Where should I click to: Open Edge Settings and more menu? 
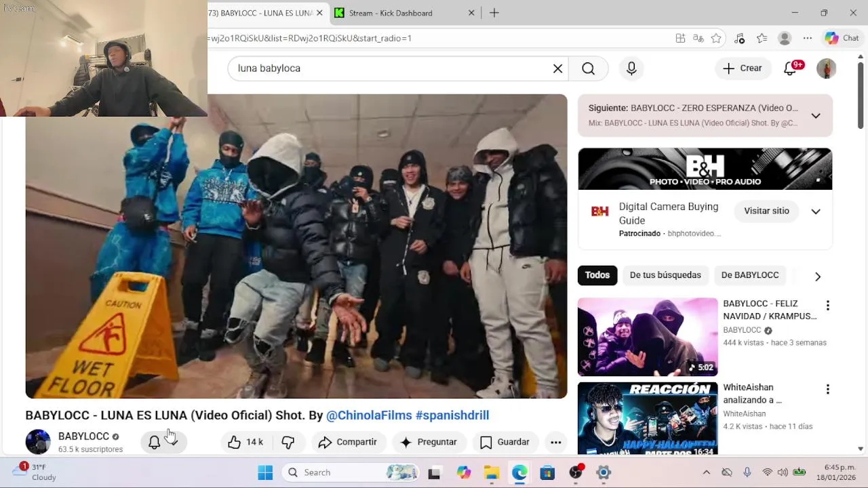click(x=807, y=39)
